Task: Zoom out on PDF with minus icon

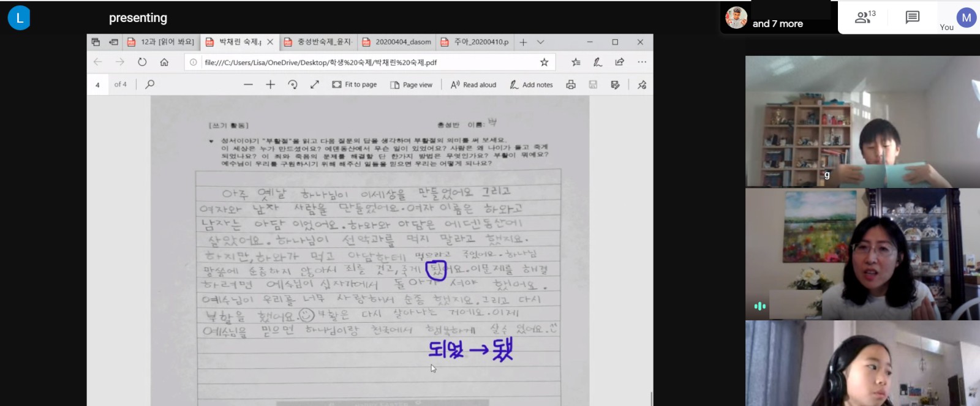Action: coord(248,85)
